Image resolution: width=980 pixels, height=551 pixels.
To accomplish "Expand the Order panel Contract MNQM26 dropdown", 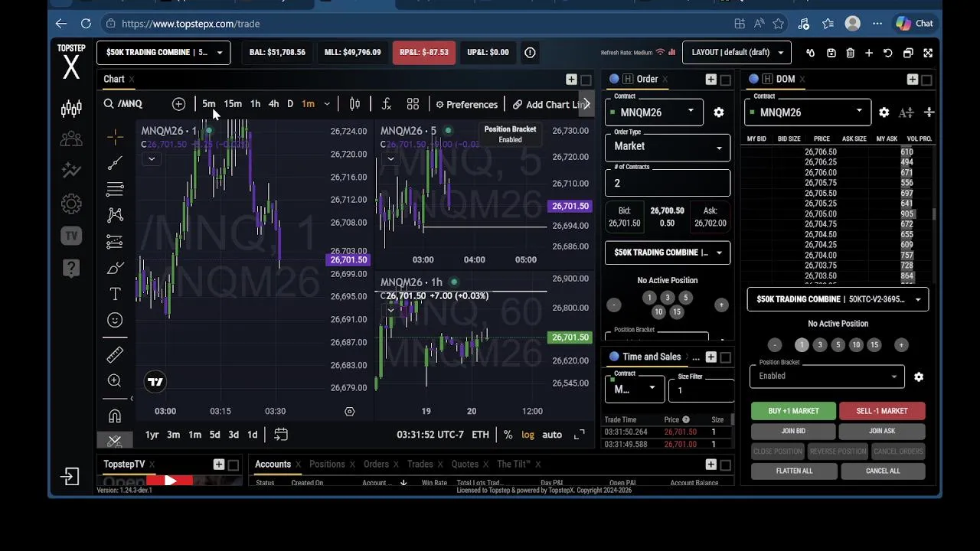I will click(655, 112).
